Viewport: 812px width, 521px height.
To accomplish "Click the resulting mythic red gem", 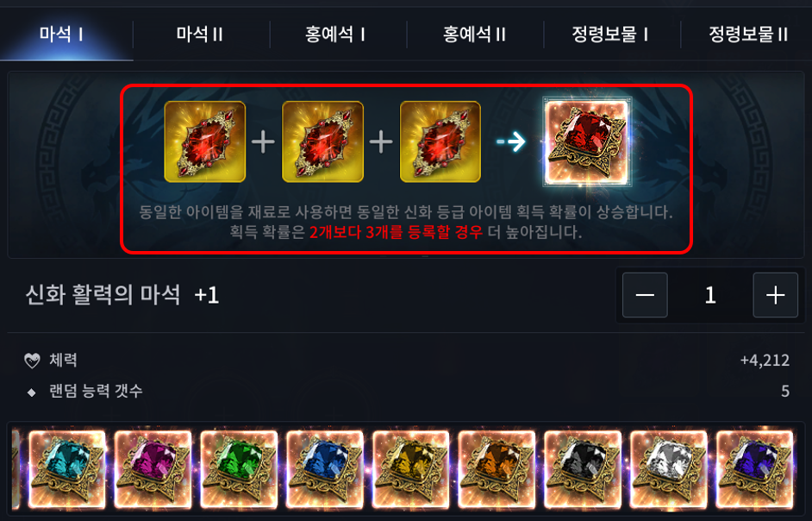I will tap(587, 141).
